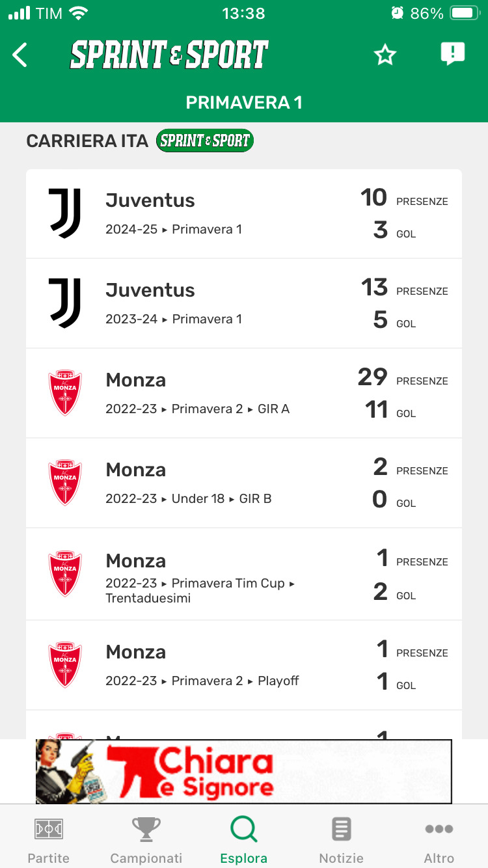Open the report issue speech bubble icon
488x868 pixels.
[x=452, y=54]
